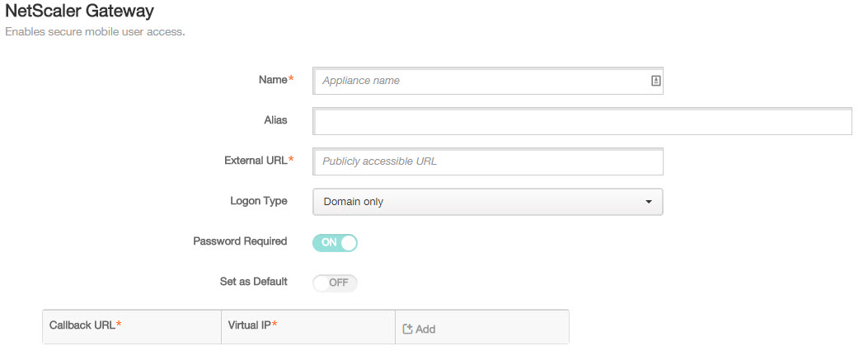Click the Logon Type dropdown arrow
Image resolution: width=868 pixels, height=360 pixels.
click(x=649, y=202)
